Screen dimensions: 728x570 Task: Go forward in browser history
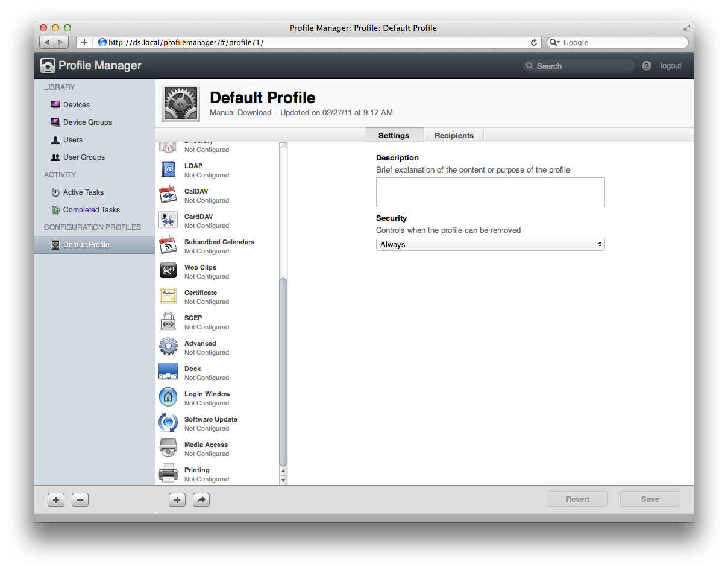61,42
